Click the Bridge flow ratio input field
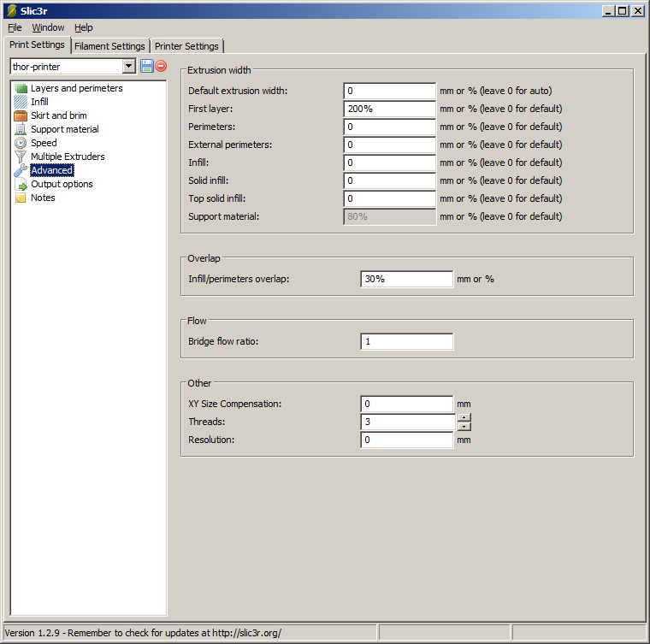 pos(406,342)
